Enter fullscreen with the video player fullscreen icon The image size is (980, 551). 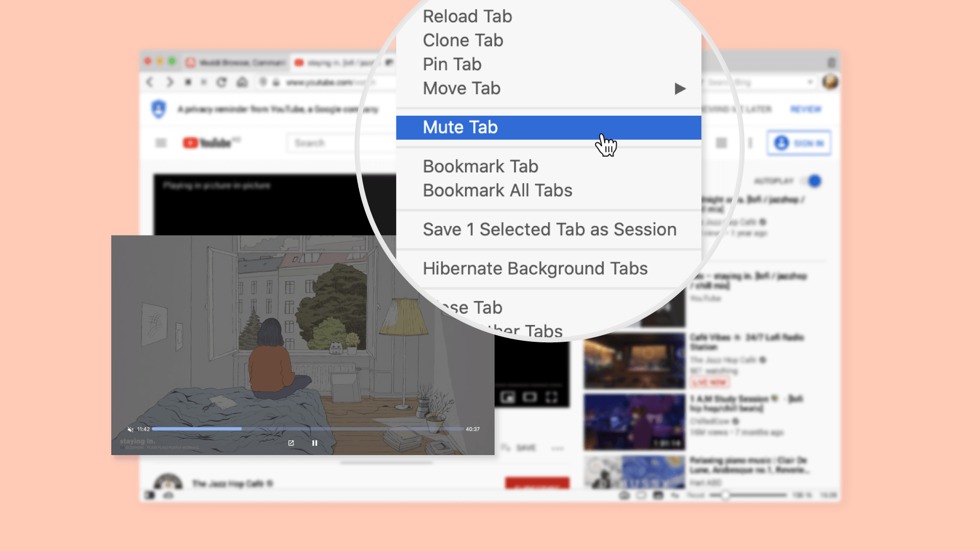click(x=552, y=397)
